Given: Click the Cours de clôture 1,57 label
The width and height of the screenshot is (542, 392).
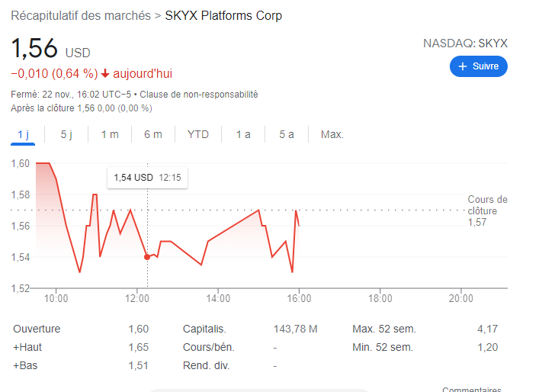Looking at the screenshot, I should click(487, 210).
